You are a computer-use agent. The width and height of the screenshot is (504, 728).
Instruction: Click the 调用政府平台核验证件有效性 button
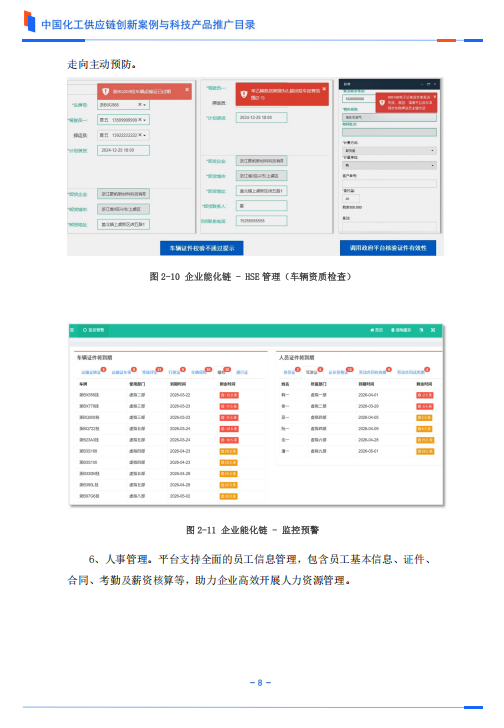[x=388, y=248]
